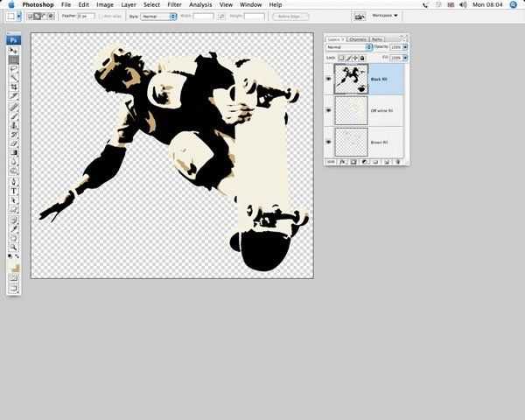Click the Rectangular Marquee tool

coord(14,59)
